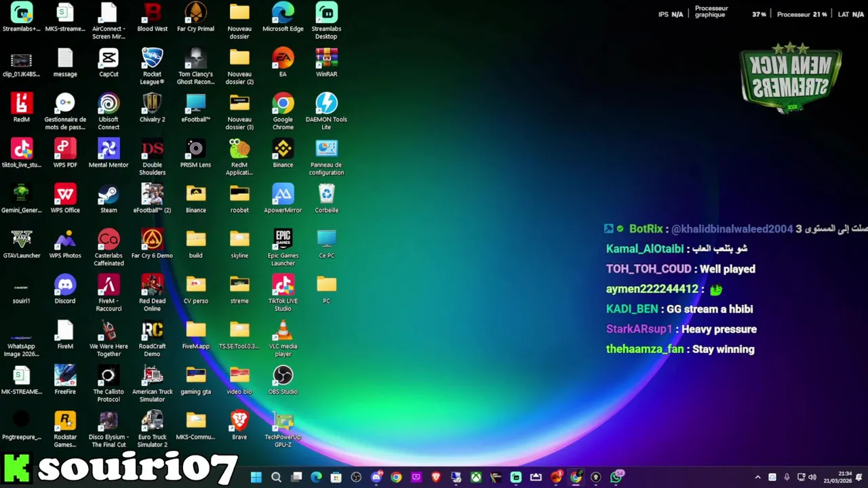This screenshot has height=488, width=868.
Task: Open the Google Chrome desktop shortcut
Action: (283, 111)
